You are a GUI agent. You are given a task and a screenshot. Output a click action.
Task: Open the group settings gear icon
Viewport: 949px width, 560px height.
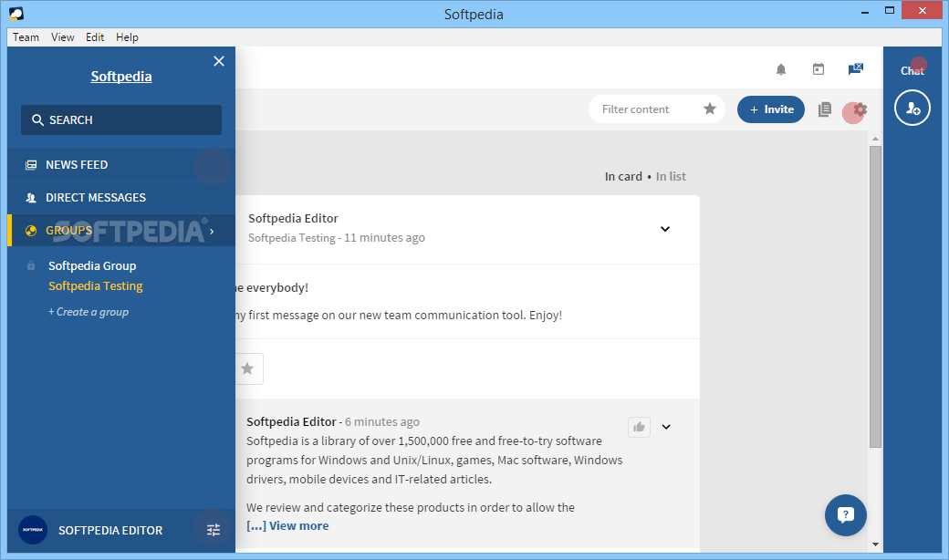(x=860, y=109)
